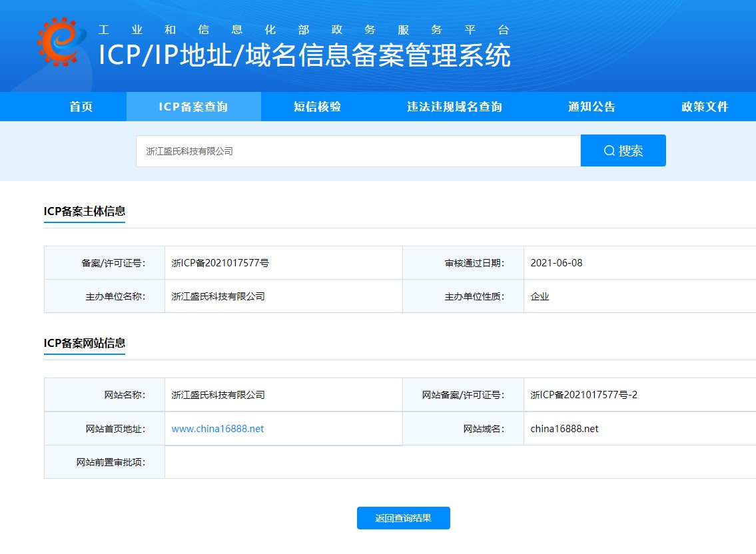Click the approval date 2021-06-08 value
756x554 pixels.
click(556, 263)
